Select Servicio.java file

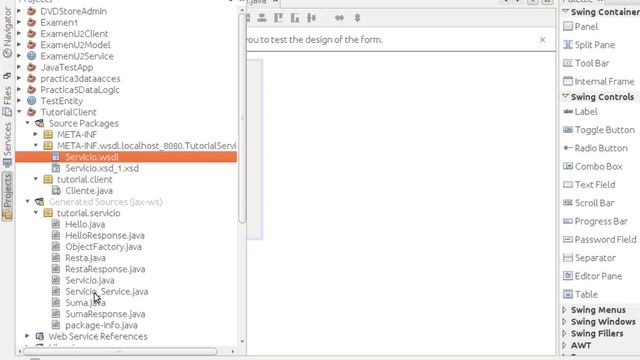[90, 280]
